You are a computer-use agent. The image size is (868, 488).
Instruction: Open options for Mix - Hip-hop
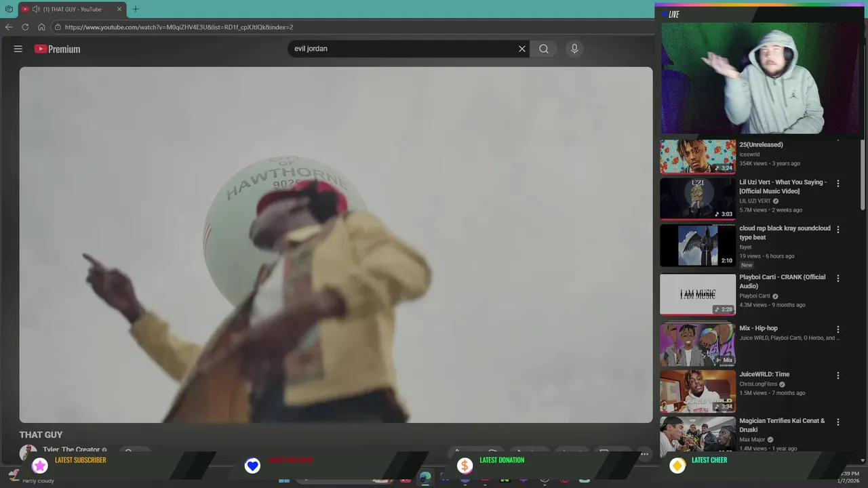[x=838, y=329]
